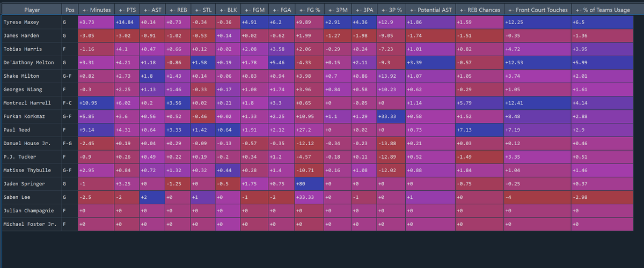Screen dimensions: 644x268
Task: Select P.J. Tucker's -12.89 3P % cell
Action: pos(391,157)
